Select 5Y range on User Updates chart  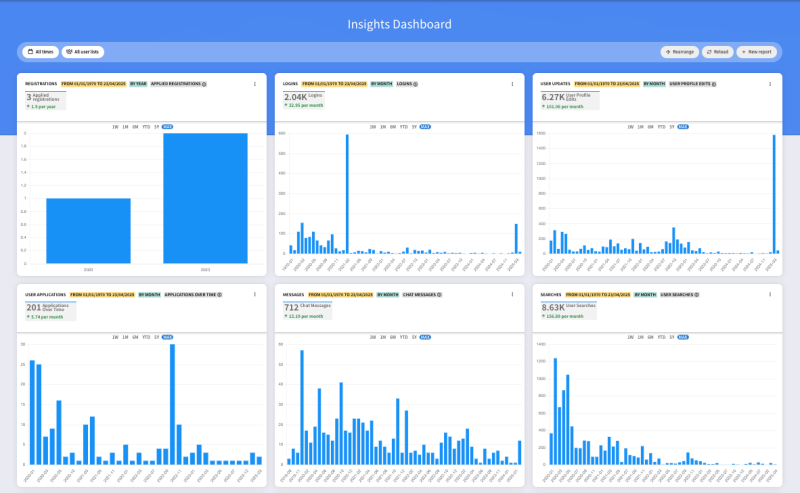coord(672,127)
